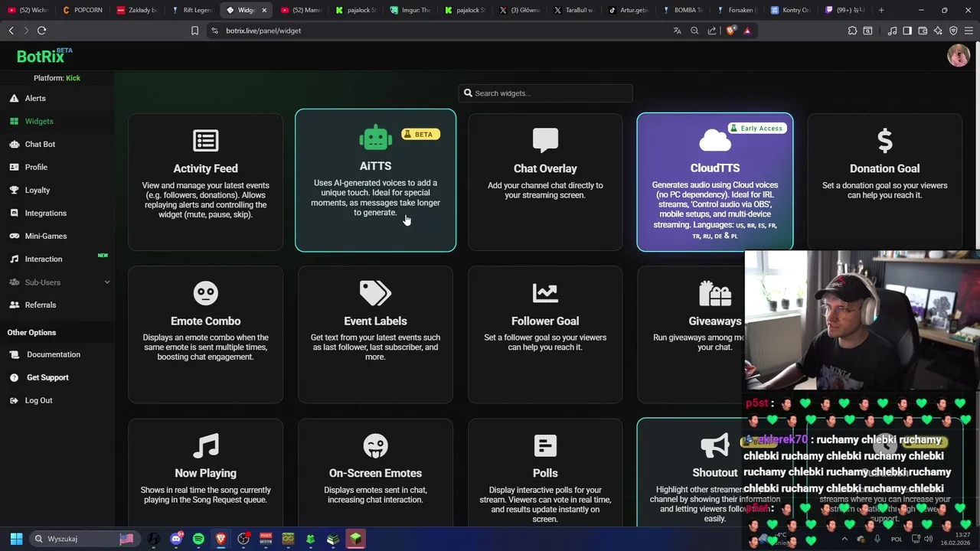Viewport: 980px width, 551px height.
Task: Click the On-Screen Emotes winking face icon
Action: pyautogui.click(x=375, y=445)
